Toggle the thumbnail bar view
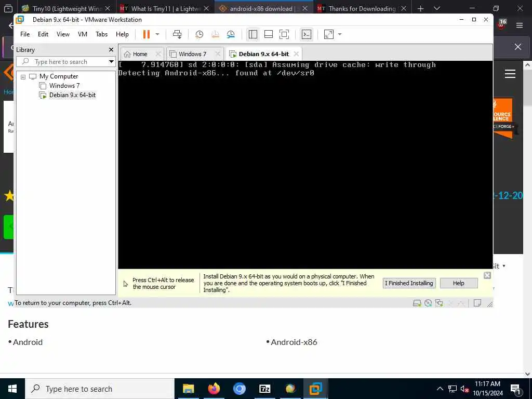This screenshot has height=399, width=532. tap(269, 34)
